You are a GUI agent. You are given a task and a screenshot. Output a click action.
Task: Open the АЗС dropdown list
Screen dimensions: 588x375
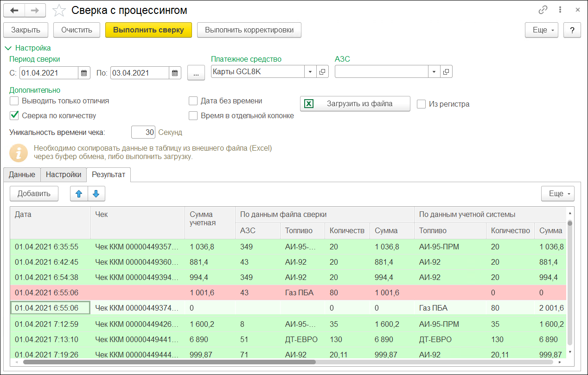tap(434, 72)
